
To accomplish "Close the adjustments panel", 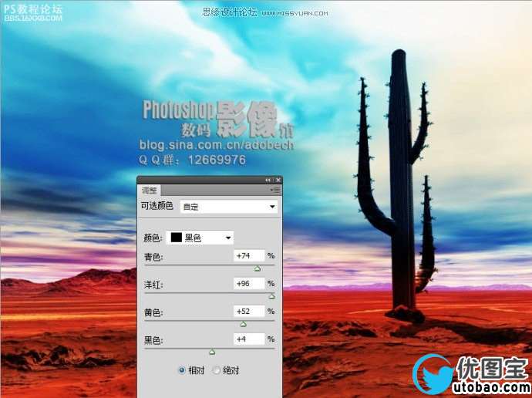I will 278,180.
